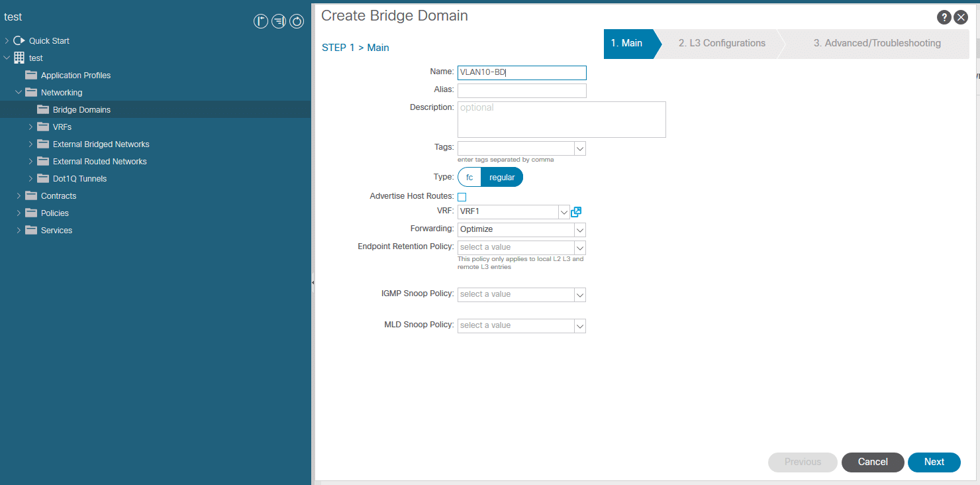Screen dimensions: 980x485
Task: Expand the Contracts tree node
Action: pos(19,195)
